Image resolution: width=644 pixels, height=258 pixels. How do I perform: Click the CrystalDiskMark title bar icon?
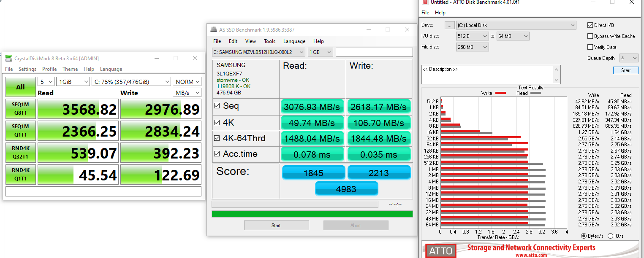tap(8, 58)
